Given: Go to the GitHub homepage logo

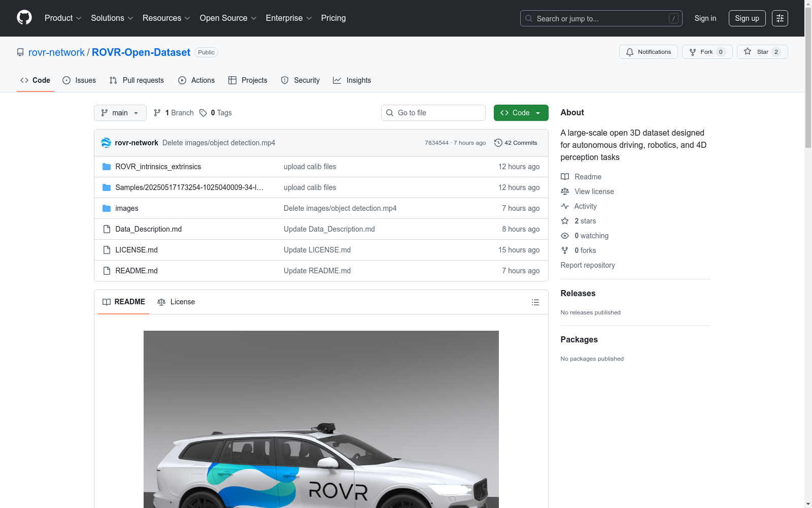Looking at the screenshot, I should pos(24,18).
